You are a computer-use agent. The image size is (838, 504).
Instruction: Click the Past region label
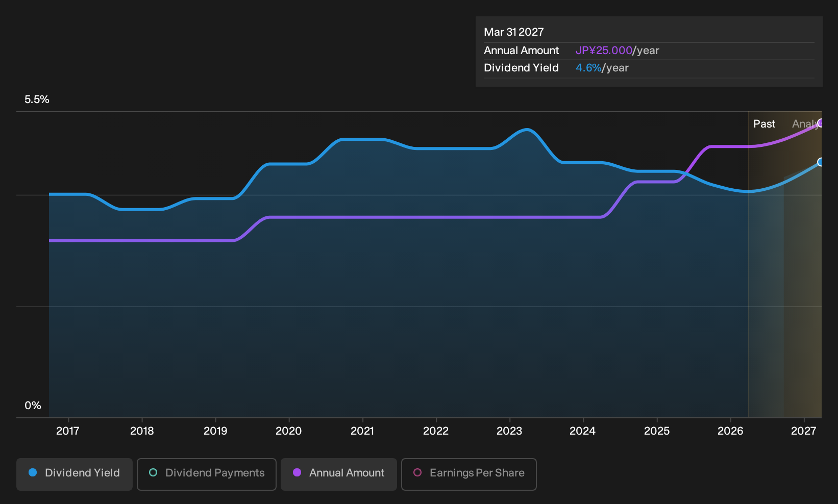point(764,124)
